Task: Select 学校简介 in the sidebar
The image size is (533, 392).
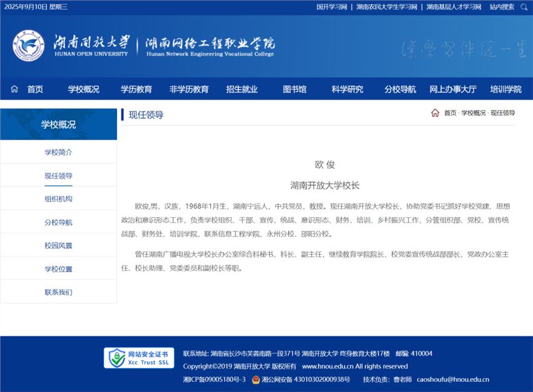Action: (x=58, y=152)
